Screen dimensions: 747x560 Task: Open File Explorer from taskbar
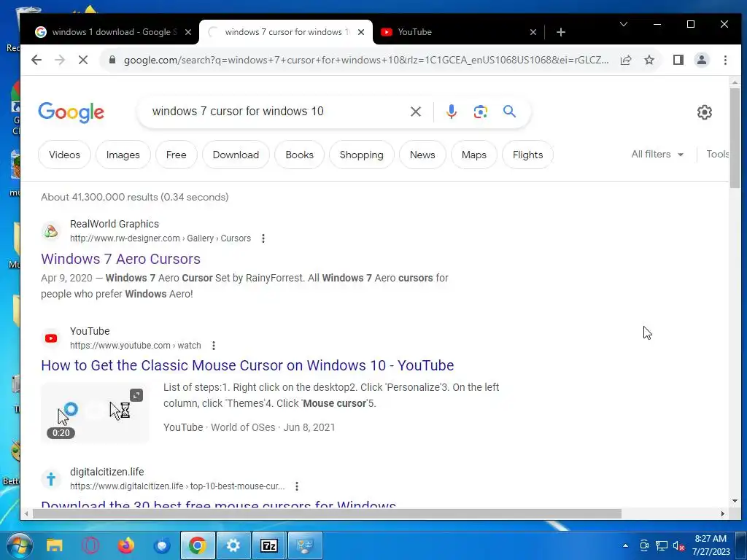click(54, 545)
